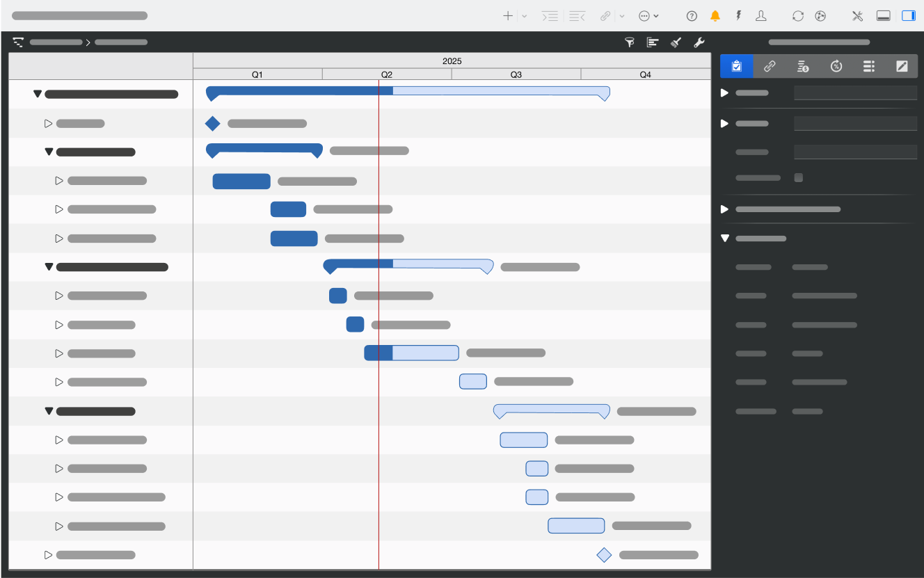Viewport: 924px width, 578px height.
Task: Collapse the first project row disclosure triangle
Action: tap(38, 93)
